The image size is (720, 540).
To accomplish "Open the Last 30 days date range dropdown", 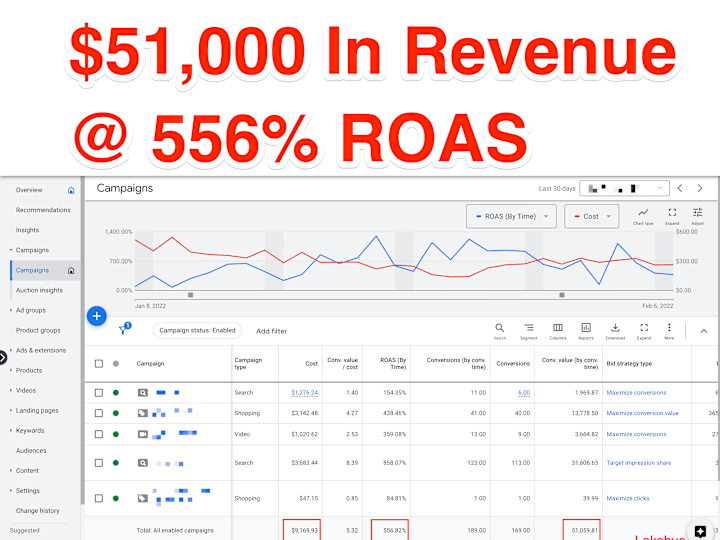I will point(624,188).
